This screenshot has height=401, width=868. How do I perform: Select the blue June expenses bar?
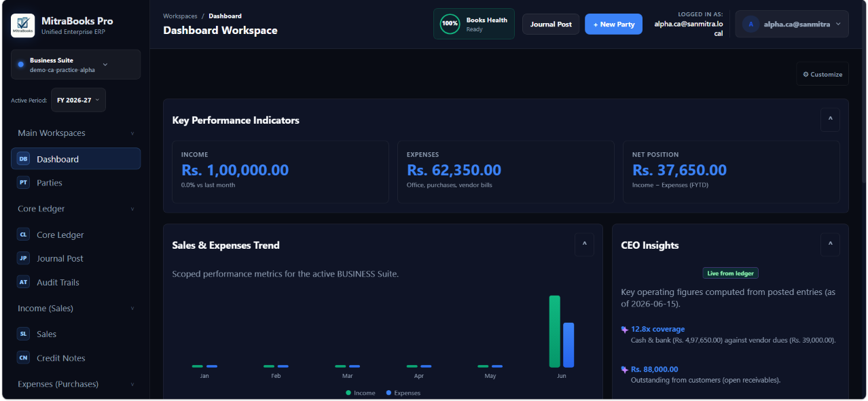coord(568,345)
